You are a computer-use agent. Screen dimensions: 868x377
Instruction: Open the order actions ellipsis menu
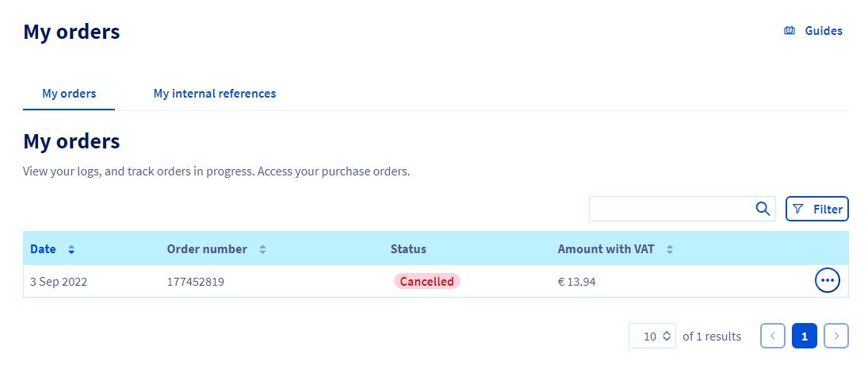(827, 281)
